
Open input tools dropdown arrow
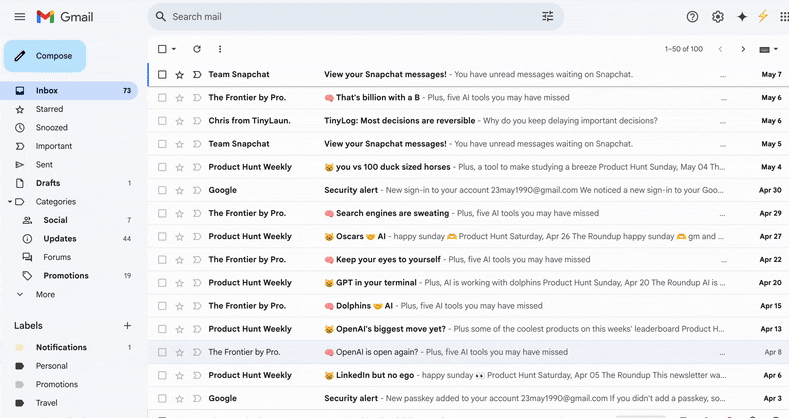coord(776,49)
